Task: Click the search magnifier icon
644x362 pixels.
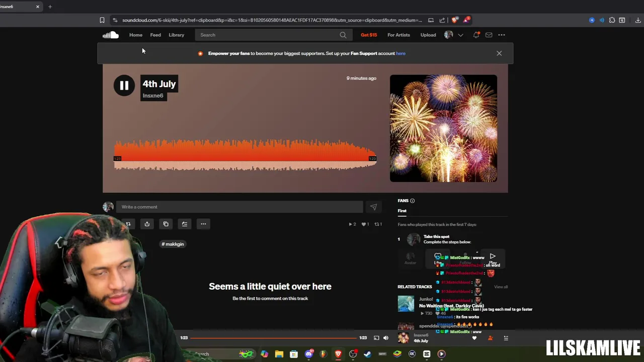Action: pos(343,35)
